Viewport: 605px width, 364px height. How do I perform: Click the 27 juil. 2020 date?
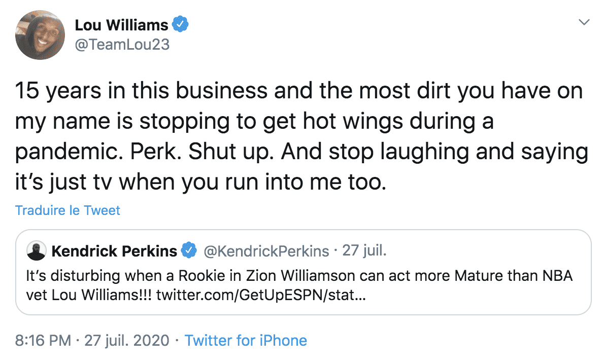click(125, 340)
